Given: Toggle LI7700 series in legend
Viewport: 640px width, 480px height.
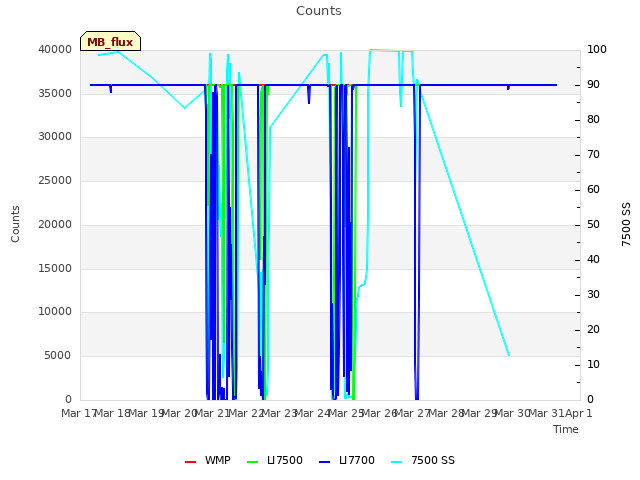Looking at the screenshot, I should [347, 460].
